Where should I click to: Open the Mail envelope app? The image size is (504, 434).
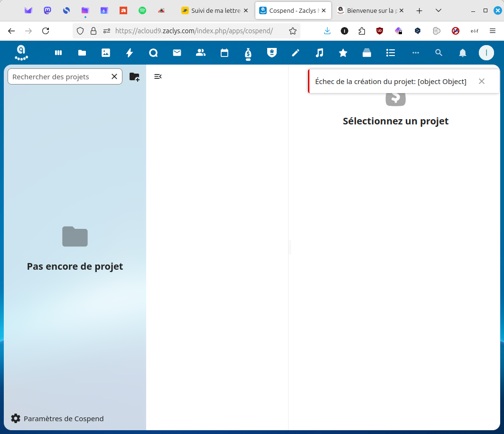177,53
